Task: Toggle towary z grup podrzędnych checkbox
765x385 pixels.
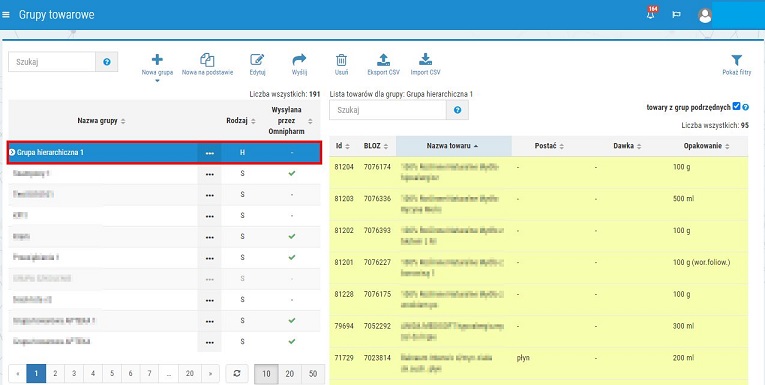Action: [x=737, y=106]
